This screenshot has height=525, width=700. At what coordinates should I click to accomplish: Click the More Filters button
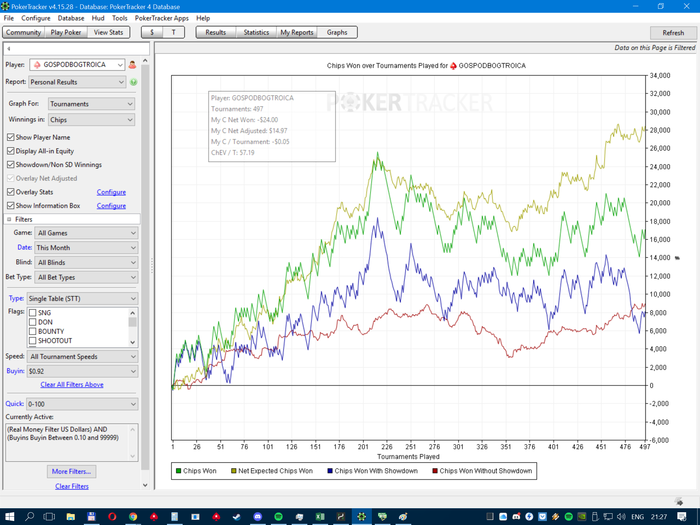pos(71,471)
